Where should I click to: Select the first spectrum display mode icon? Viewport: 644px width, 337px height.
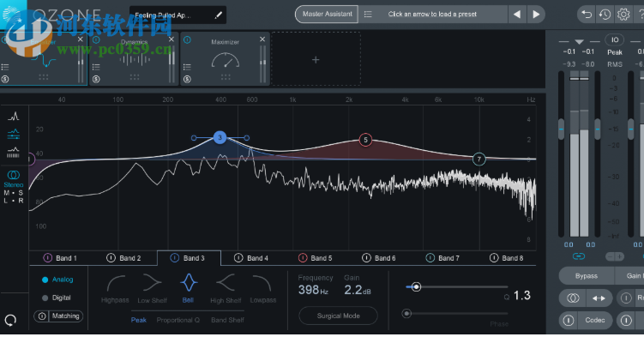(14, 116)
